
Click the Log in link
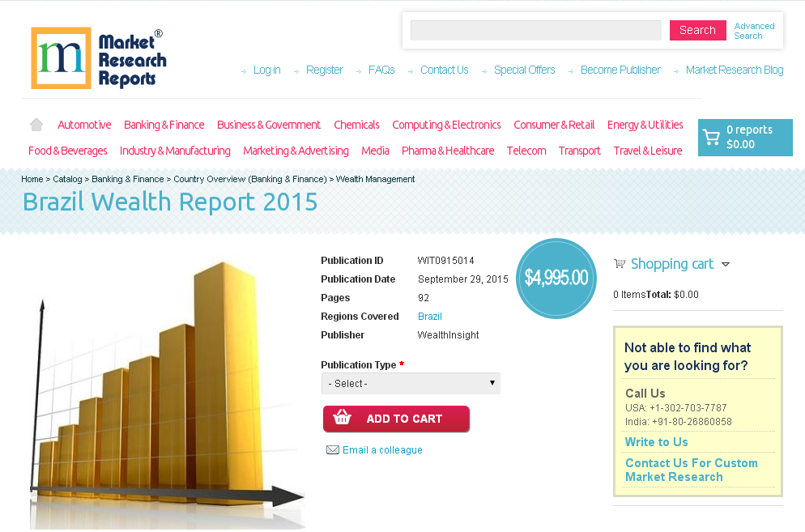267,70
